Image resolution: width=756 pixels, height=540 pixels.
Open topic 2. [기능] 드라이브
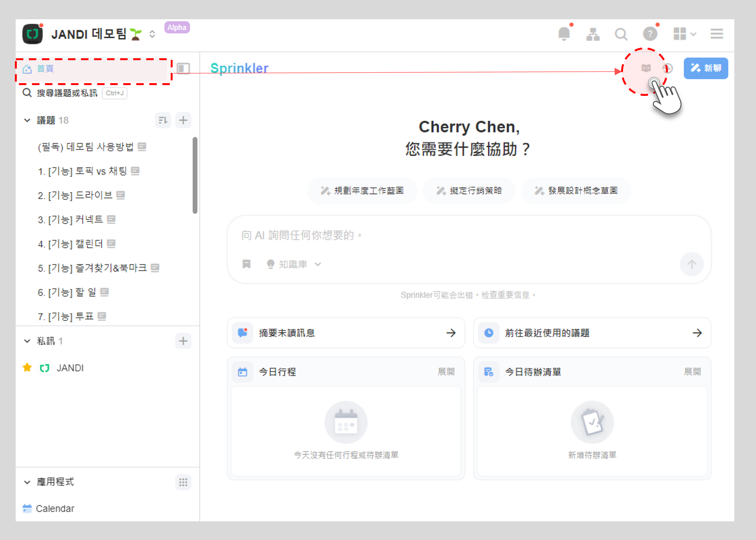click(x=75, y=195)
